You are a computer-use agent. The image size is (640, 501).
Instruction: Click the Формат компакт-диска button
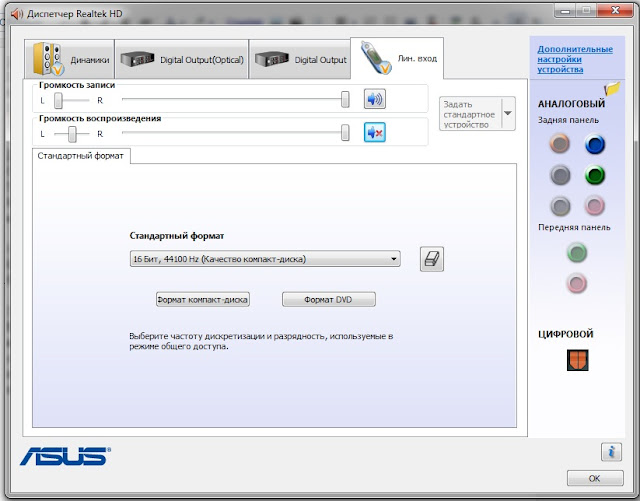tap(202, 299)
